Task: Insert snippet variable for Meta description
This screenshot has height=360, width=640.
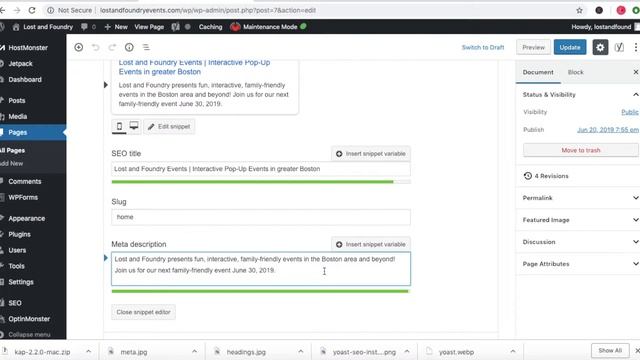Action: pos(371,244)
